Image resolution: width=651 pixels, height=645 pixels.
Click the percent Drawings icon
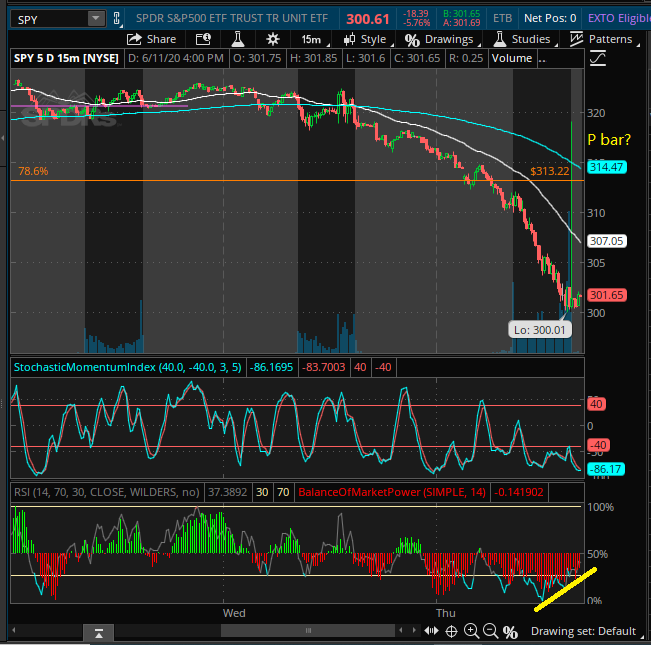[x=412, y=40]
